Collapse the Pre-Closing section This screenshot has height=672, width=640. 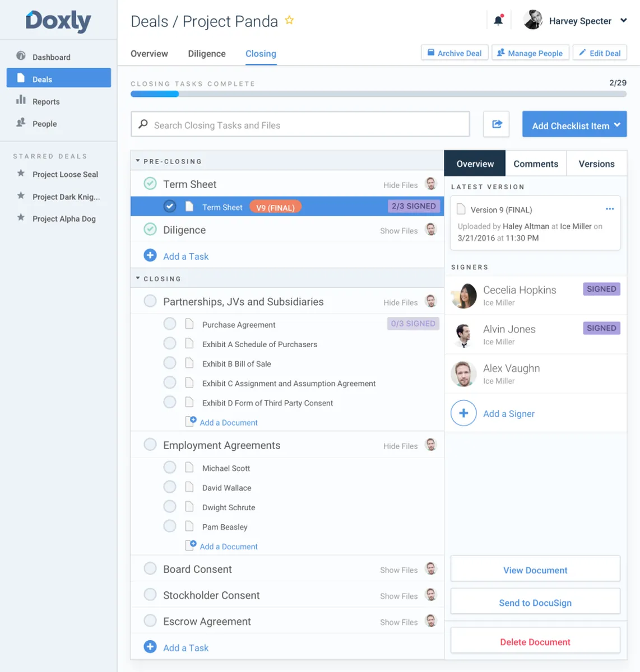[x=138, y=161]
